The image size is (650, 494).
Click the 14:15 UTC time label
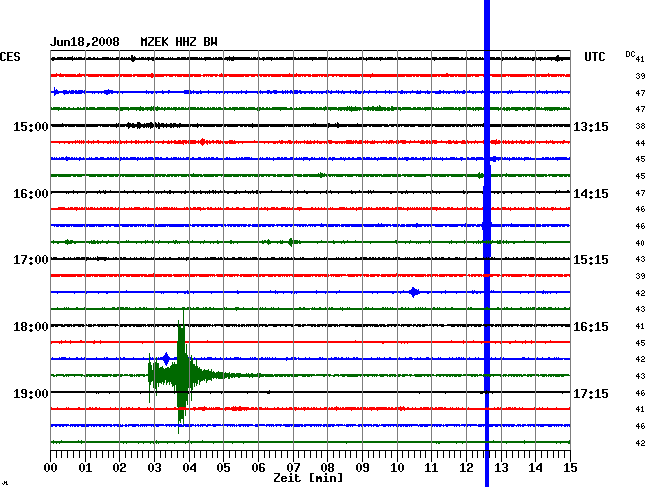[x=591, y=193]
